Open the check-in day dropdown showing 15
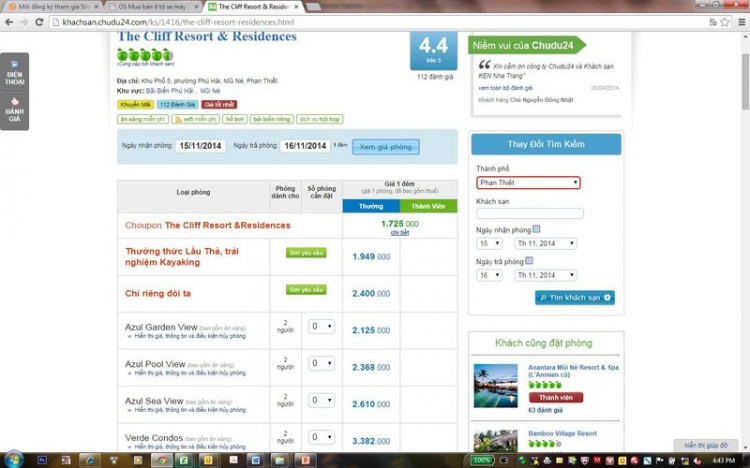This screenshot has width=750, height=468. pos(489,244)
